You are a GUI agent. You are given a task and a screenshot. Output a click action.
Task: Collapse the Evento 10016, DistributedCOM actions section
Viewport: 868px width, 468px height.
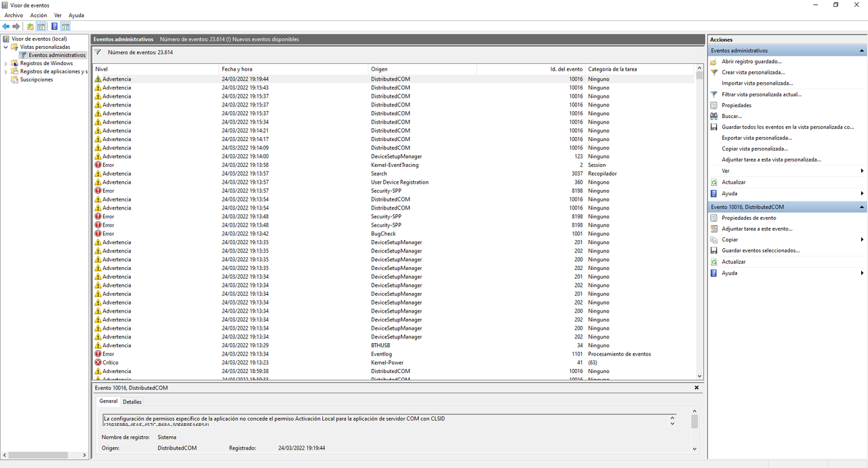coord(862,207)
